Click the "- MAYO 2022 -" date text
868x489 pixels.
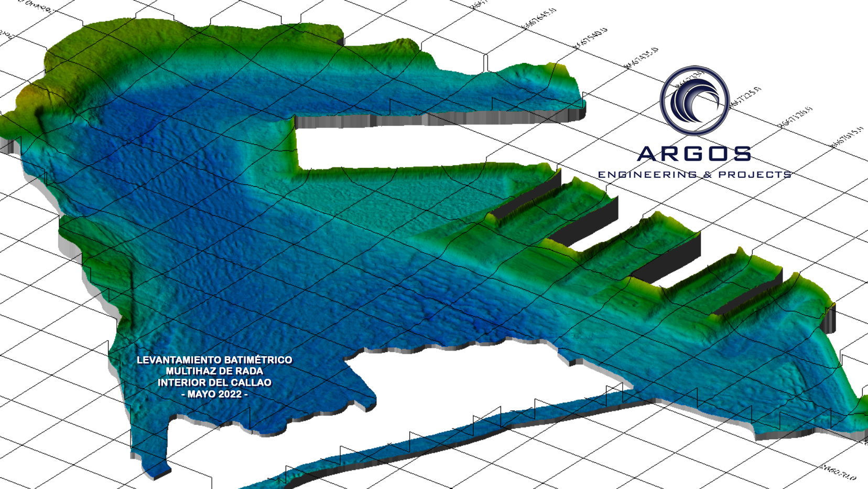click(214, 395)
